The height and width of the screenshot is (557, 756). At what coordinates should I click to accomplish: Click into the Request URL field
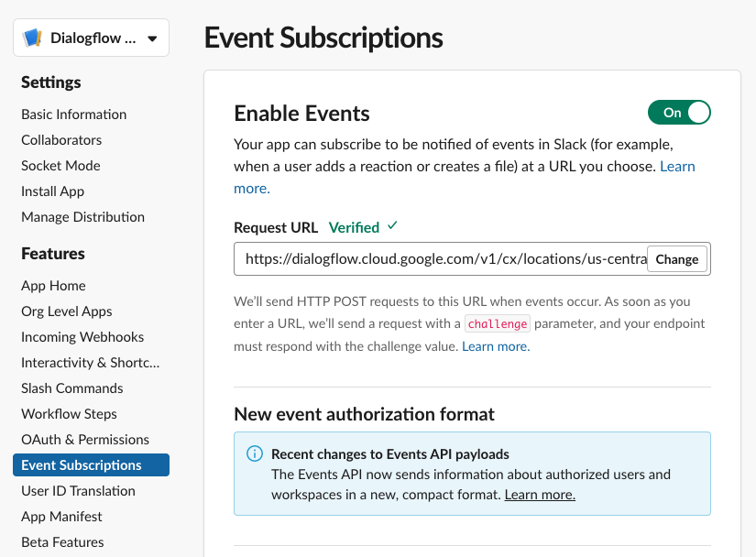coord(440,259)
